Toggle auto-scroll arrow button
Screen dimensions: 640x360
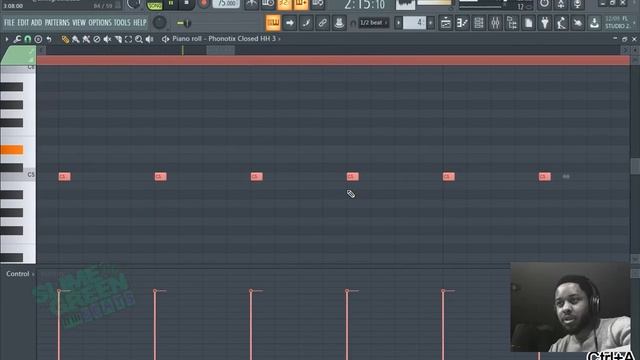click(x=289, y=23)
